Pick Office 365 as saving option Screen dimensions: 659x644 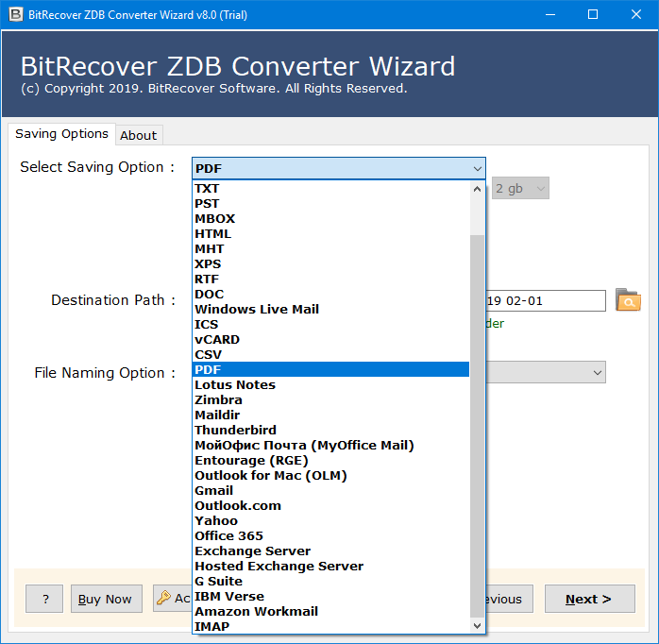(330, 536)
